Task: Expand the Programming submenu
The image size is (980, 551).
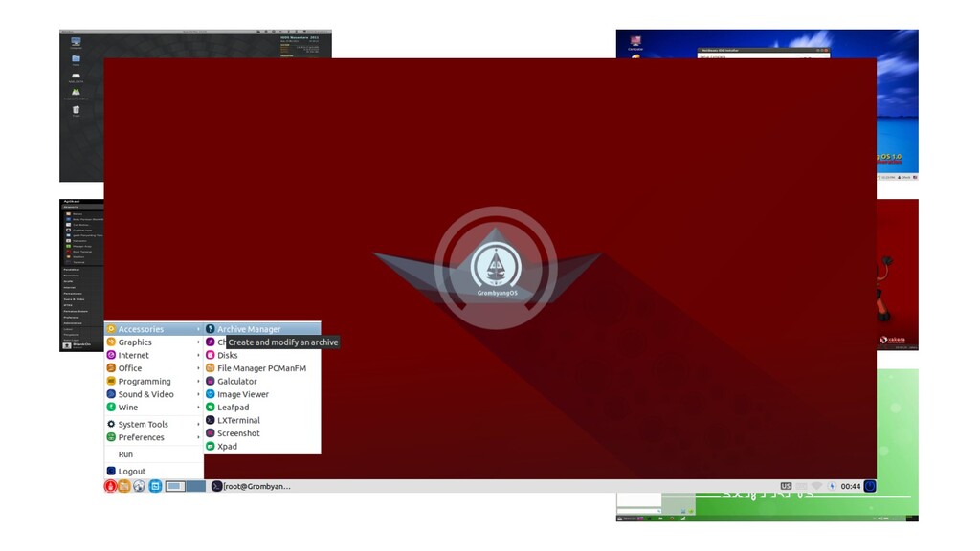Action: click(154, 382)
